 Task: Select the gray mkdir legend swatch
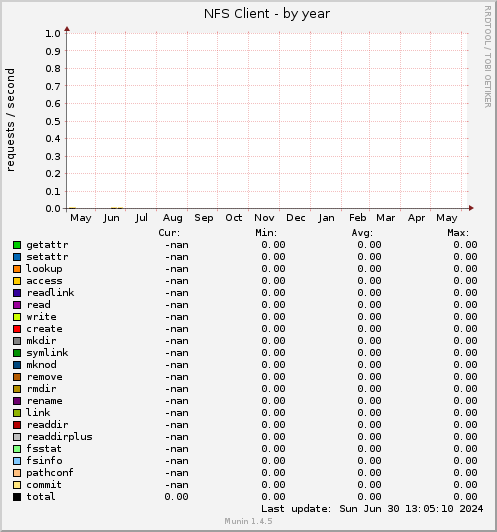click(17, 341)
